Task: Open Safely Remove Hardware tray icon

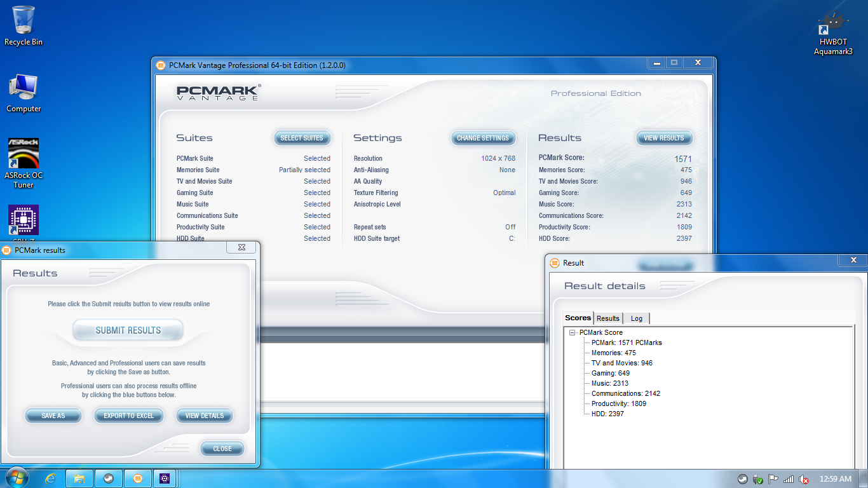Action: [x=757, y=479]
